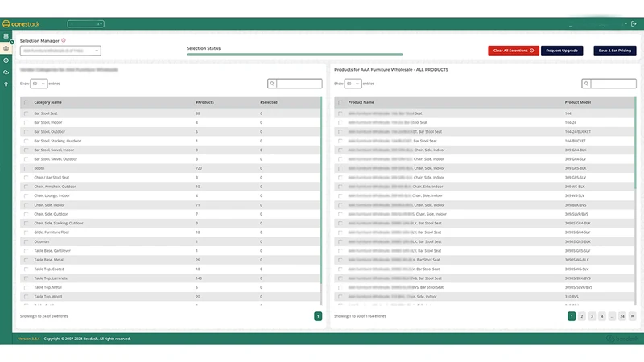Click Clear All Selections button
Image resolution: width=644 pixels, height=362 pixels.
(x=514, y=51)
